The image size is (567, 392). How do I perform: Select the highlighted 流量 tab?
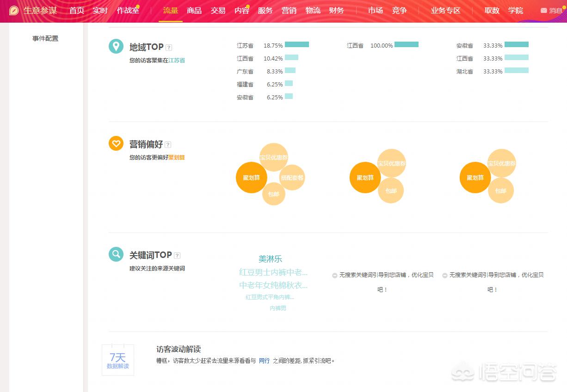pos(170,10)
